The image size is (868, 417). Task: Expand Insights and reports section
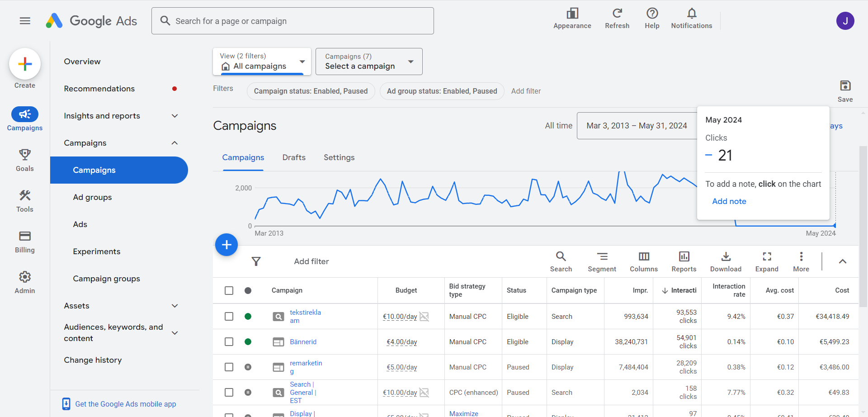175,116
